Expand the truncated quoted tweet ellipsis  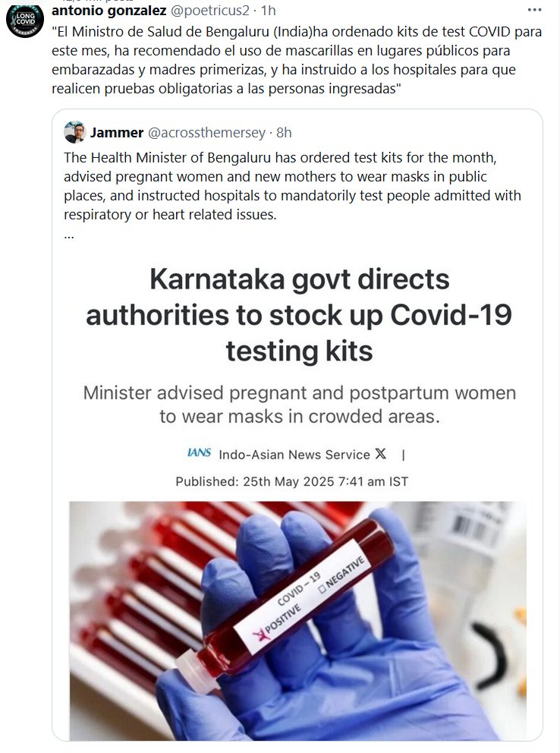tap(69, 236)
